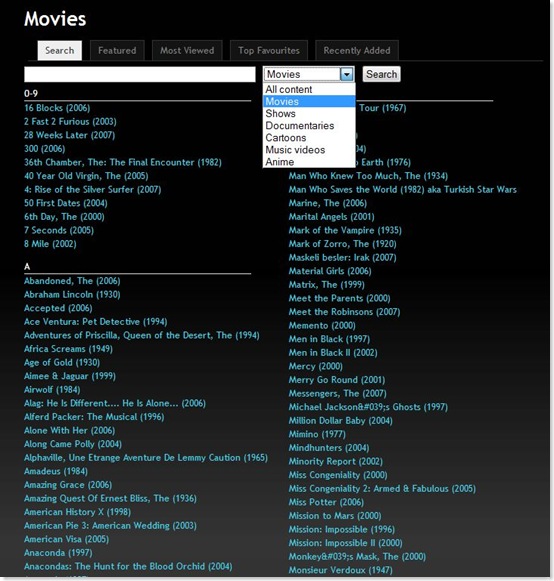
Task: Click the Search tab
Action: 60,50
